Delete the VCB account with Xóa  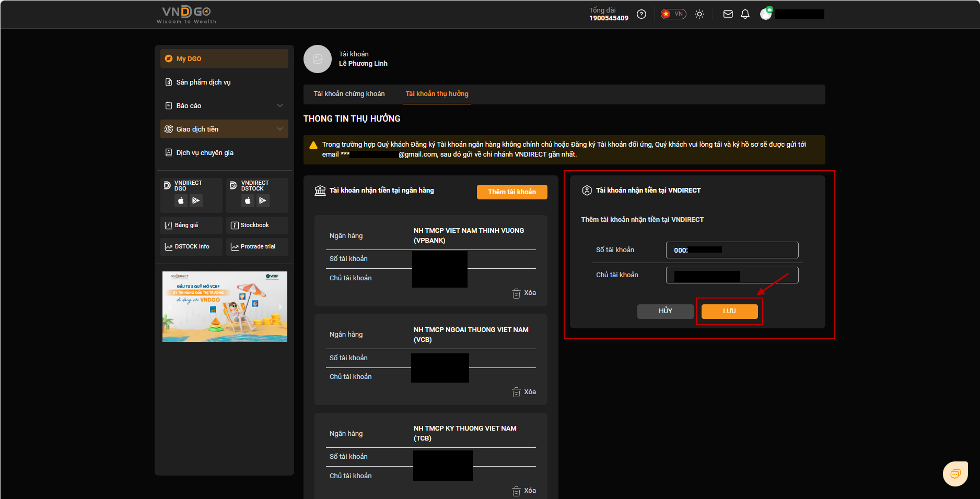pos(524,392)
